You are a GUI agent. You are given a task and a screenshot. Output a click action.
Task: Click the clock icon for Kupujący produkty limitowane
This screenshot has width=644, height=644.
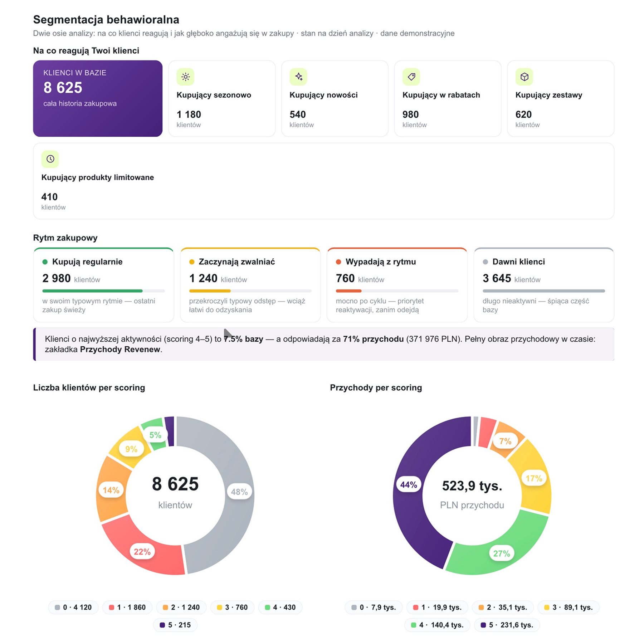coord(50,159)
